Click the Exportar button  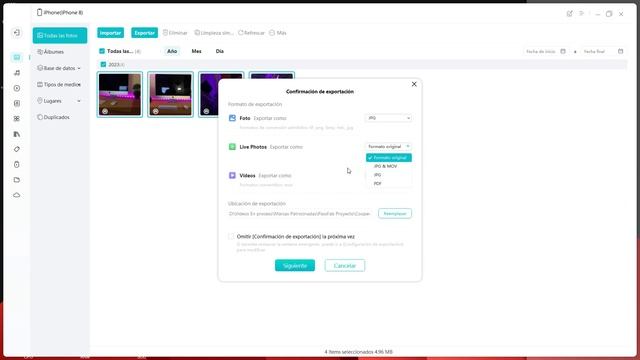click(144, 33)
